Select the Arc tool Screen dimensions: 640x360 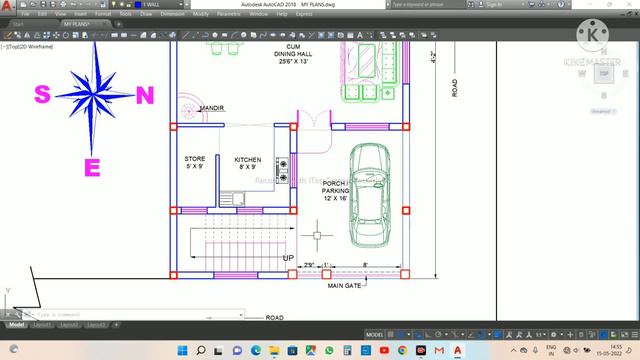tap(234, 36)
